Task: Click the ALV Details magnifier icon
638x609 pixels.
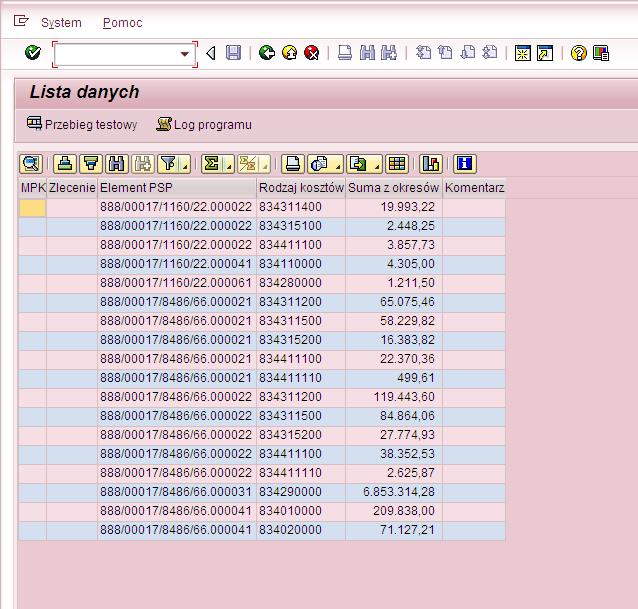Action: (31, 164)
